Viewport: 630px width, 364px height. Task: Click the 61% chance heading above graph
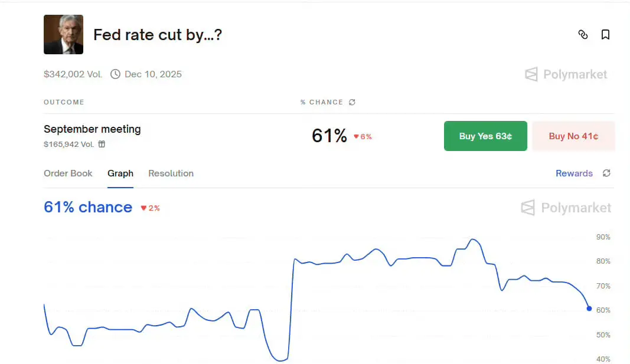88,207
